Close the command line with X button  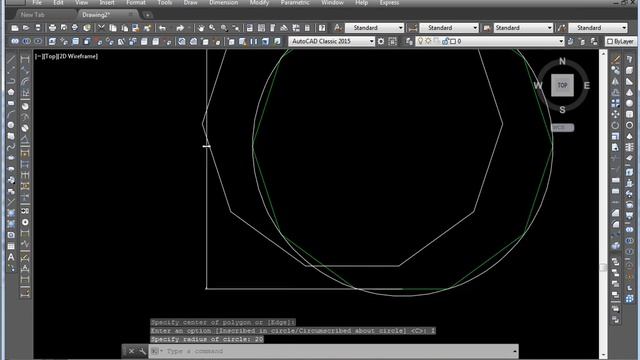131,351
